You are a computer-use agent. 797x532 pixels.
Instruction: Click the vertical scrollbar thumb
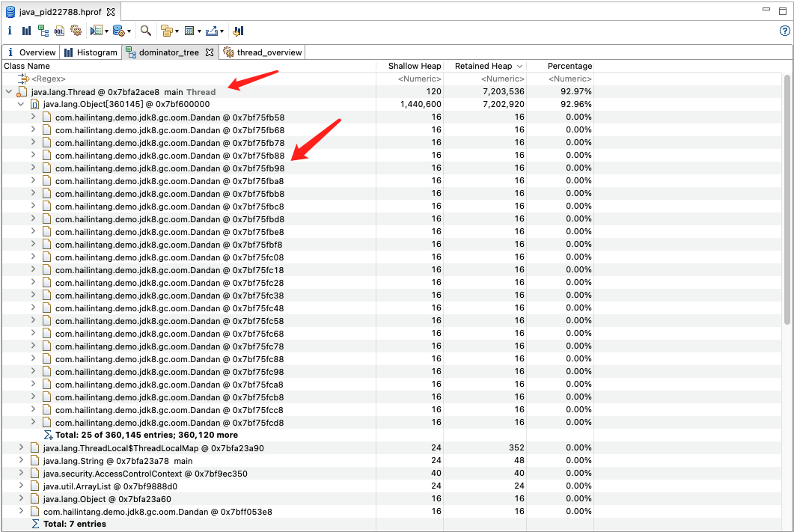pos(787,199)
